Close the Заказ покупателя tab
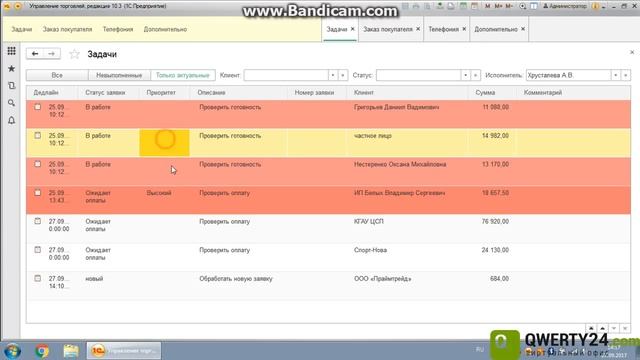The image size is (640, 360). click(x=418, y=29)
